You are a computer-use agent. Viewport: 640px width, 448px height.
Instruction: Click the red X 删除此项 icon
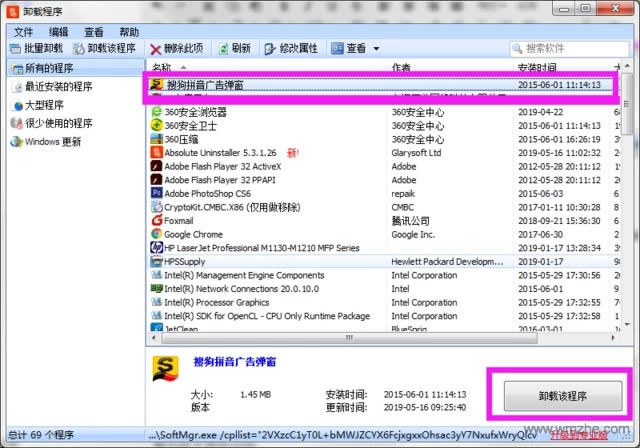coord(155,49)
